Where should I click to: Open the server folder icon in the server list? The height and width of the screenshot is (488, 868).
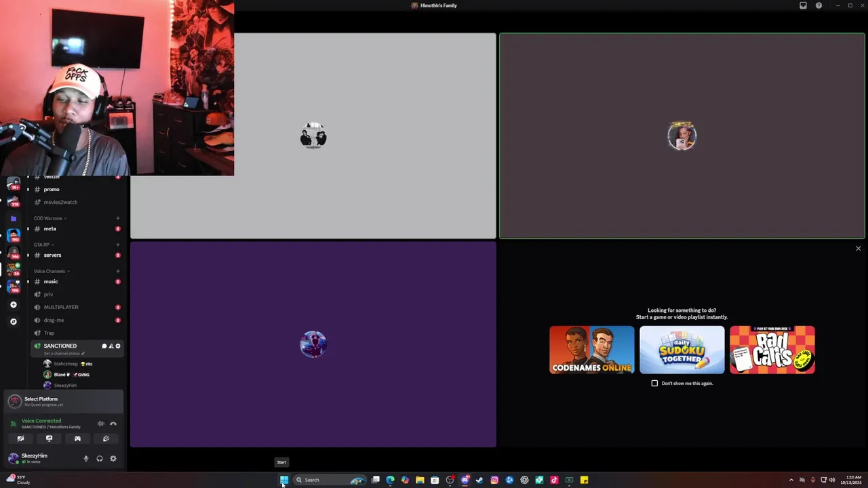14,218
